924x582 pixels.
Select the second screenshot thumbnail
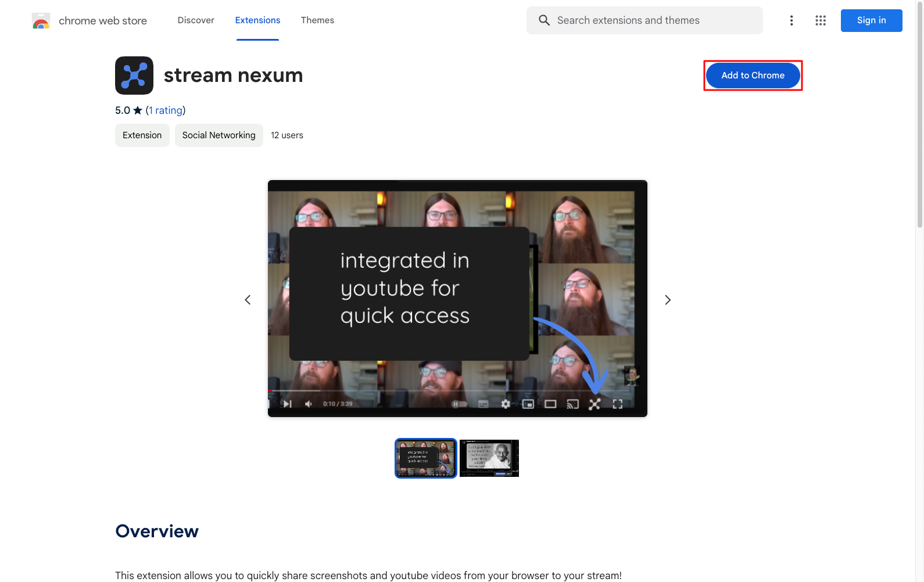point(489,458)
